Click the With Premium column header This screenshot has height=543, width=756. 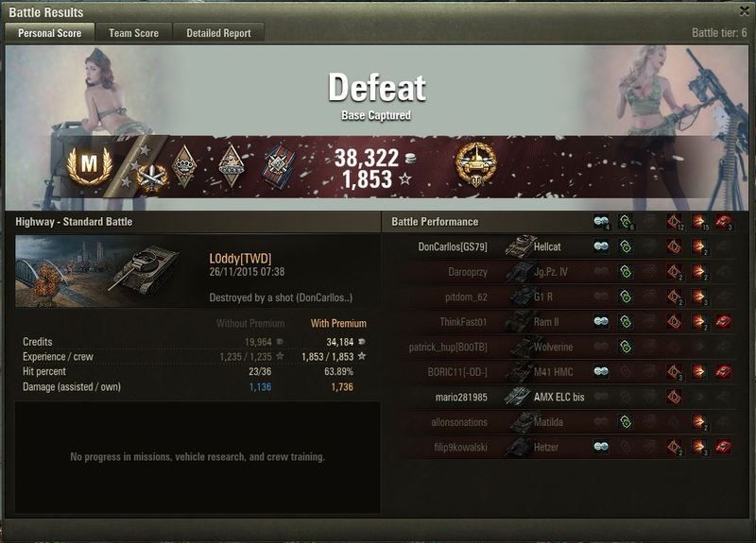(x=338, y=323)
